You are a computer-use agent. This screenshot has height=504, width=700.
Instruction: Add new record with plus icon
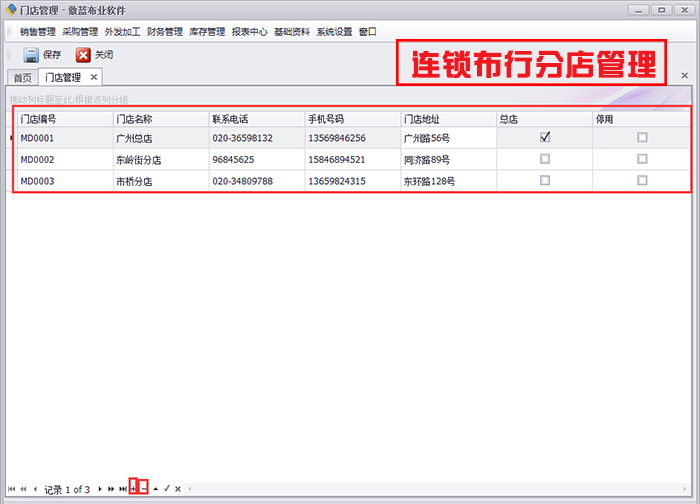[133, 488]
